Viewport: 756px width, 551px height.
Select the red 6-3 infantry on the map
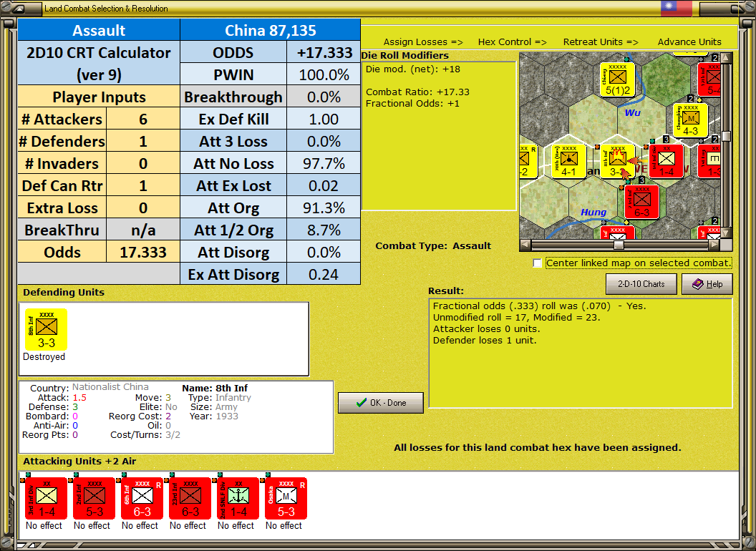pos(641,202)
